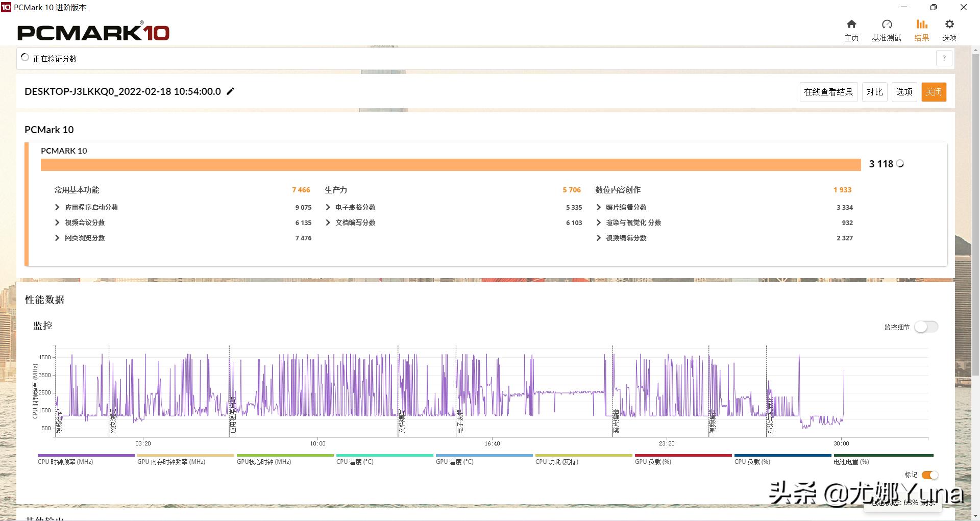Image resolution: width=980 pixels, height=521 pixels.
Task: Select the 结果 results chart icon
Action: [921, 24]
